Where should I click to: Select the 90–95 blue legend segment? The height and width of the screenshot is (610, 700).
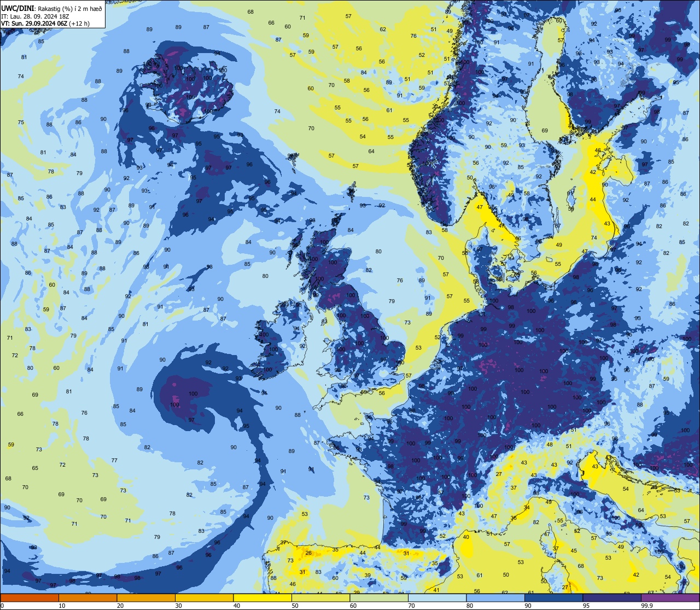point(553,598)
